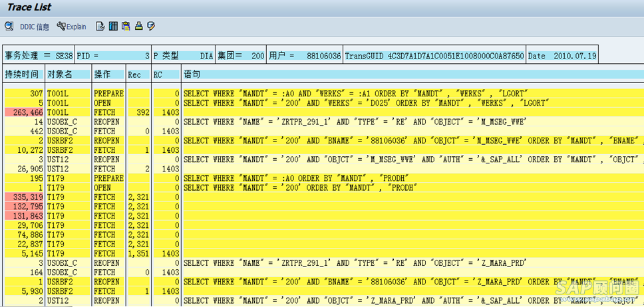Click the magnifier display details icon
Screen dimensions: 644x307
[9, 27]
